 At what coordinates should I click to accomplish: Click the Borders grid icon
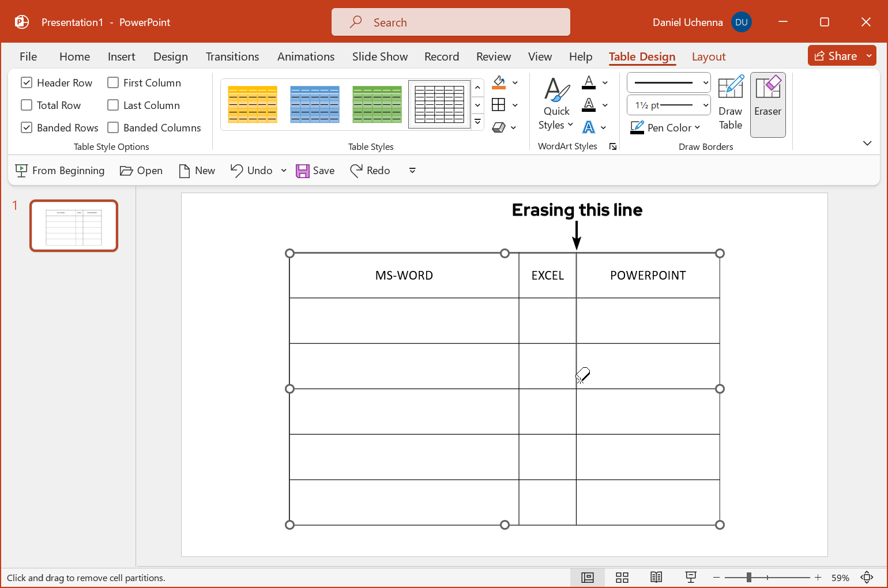click(499, 105)
